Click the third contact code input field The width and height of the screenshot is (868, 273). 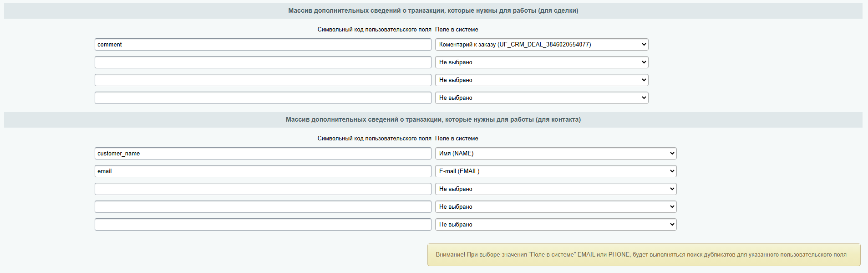[x=263, y=189]
